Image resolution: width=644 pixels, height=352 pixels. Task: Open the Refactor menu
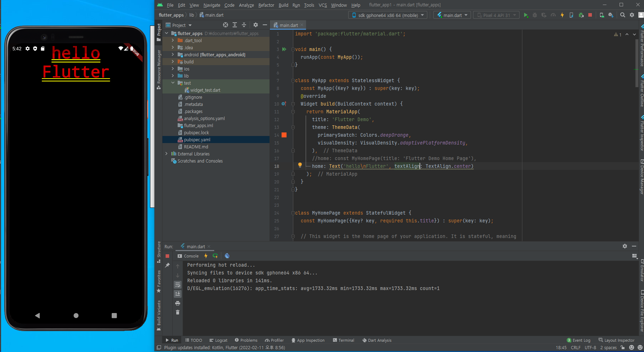pos(266,5)
